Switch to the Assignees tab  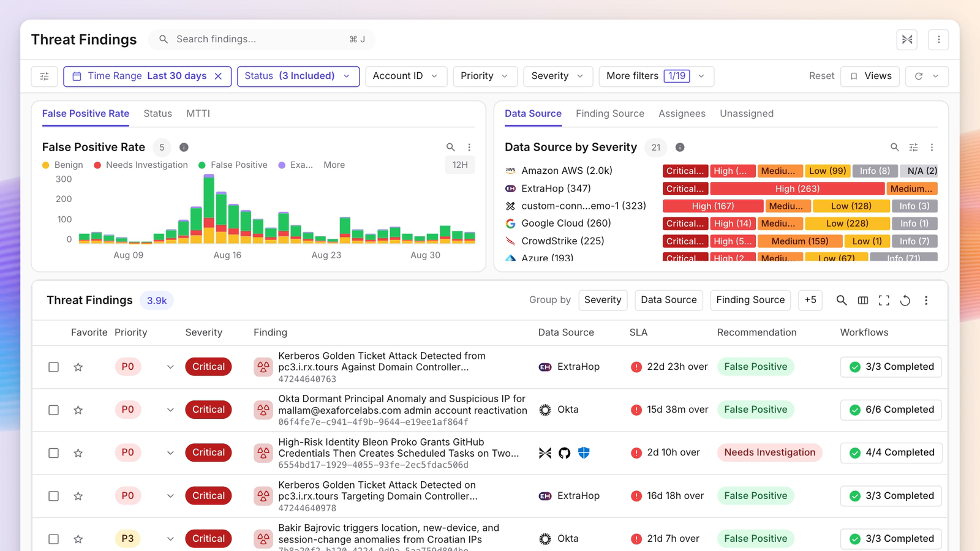(682, 114)
